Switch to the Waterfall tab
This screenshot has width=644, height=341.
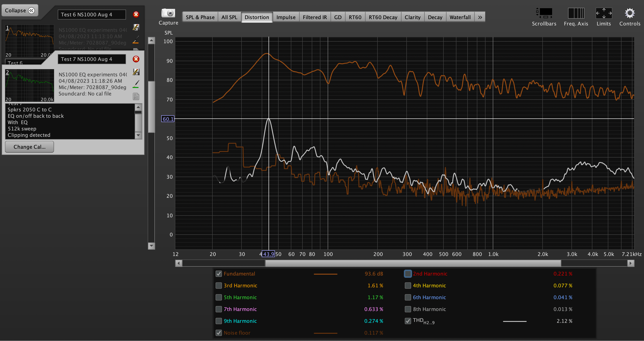(x=460, y=17)
